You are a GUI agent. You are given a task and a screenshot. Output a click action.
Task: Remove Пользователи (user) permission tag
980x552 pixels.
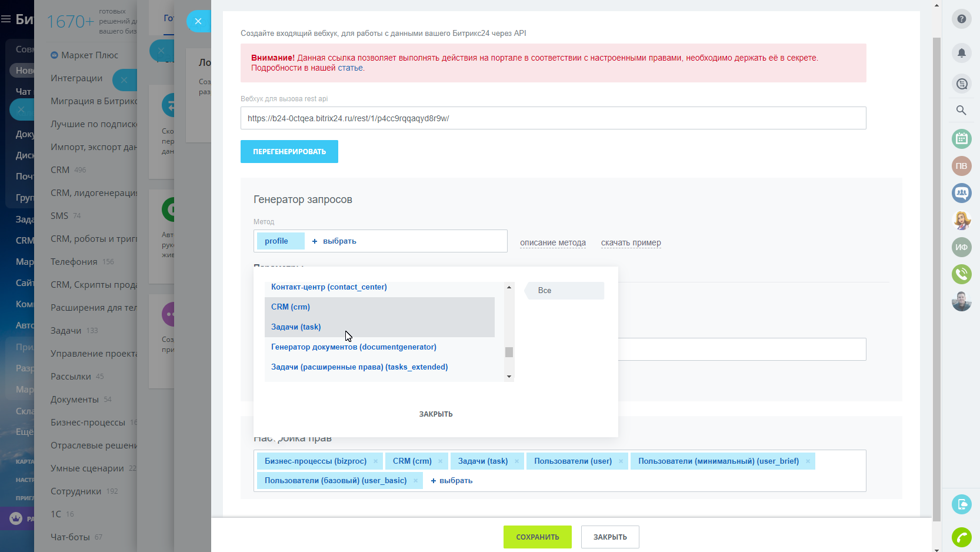(621, 461)
